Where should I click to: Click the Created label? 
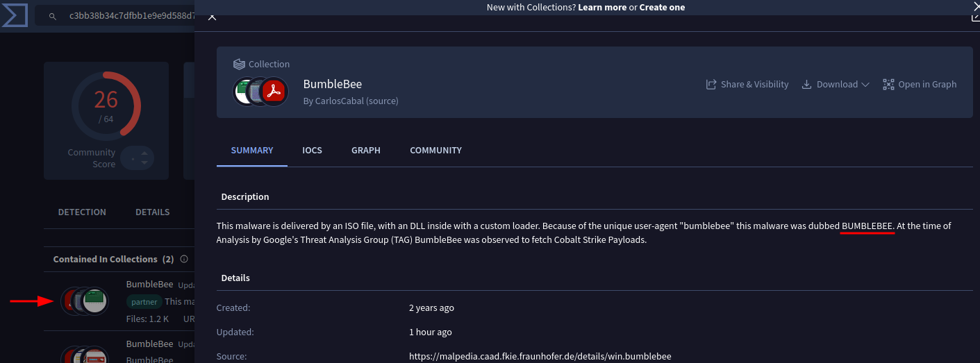(233, 307)
